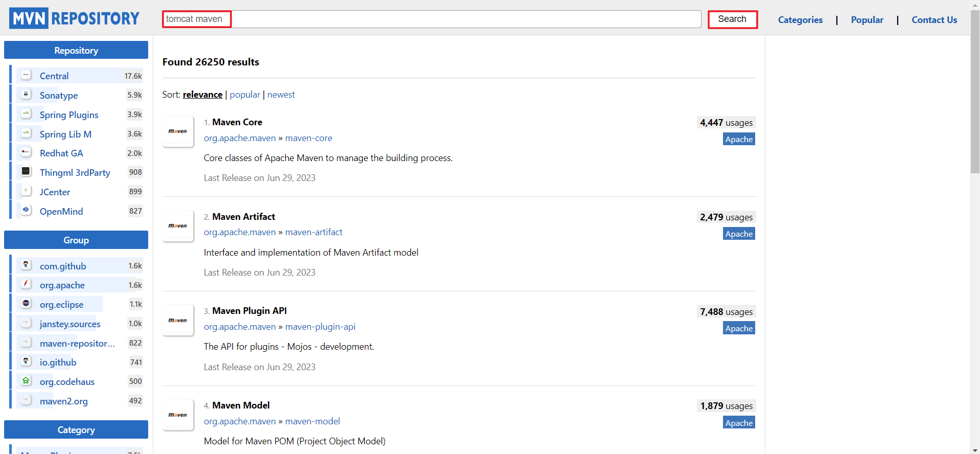The image size is (980, 454).
Task: Sort results by popular
Action: [x=245, y=95]
